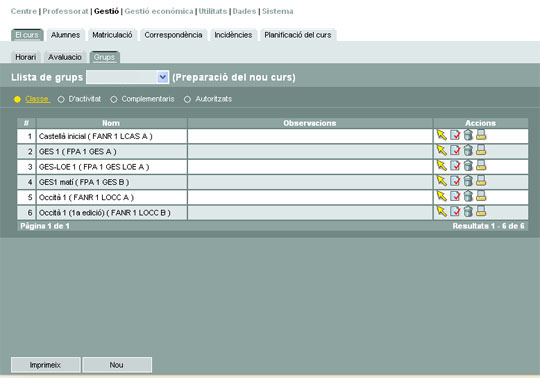Select the Complementaris radio option
This screenshot has height=378, width=540.
(114, 99)
